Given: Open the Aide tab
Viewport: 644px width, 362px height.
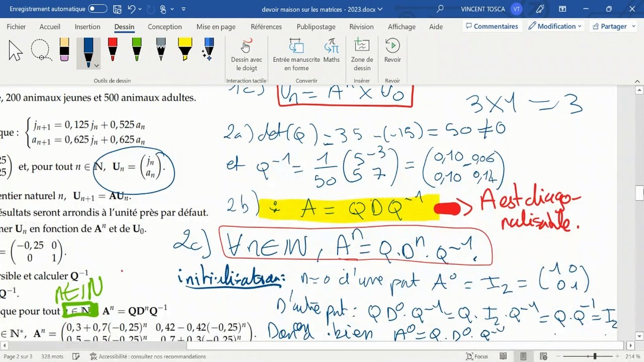Looking at the screenshot, I should (x=436, y=27).
